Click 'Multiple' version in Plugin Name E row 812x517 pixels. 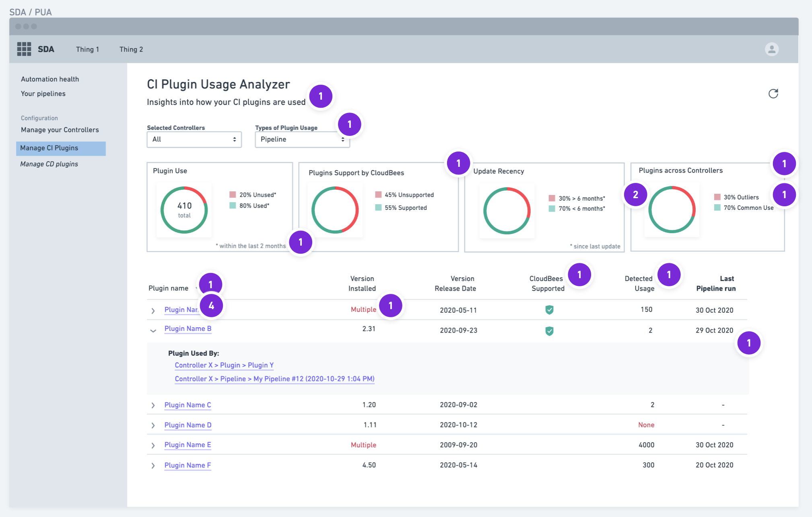[363, 445]
